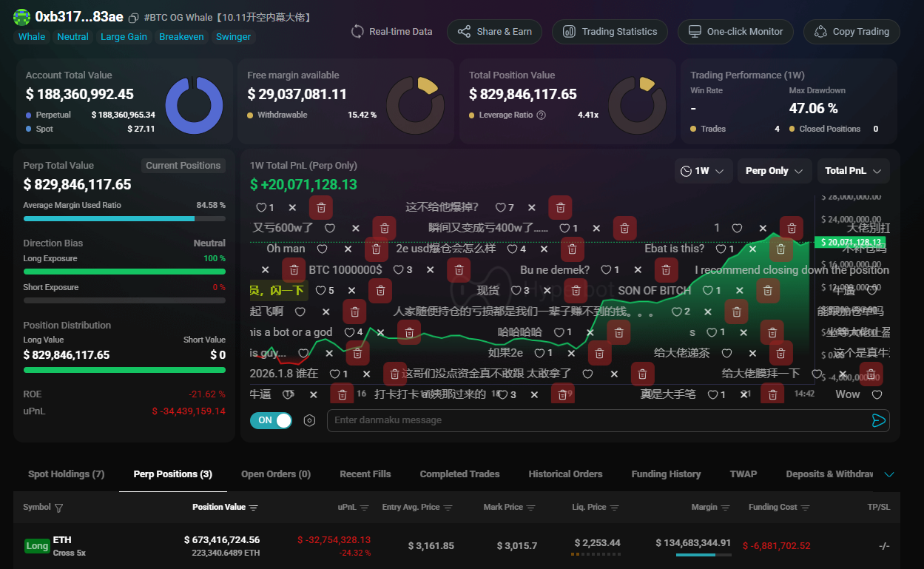Screen dimensions: 924x569
Task: Click the Symbol column filter icon
Action: click(x=59, y=508)
